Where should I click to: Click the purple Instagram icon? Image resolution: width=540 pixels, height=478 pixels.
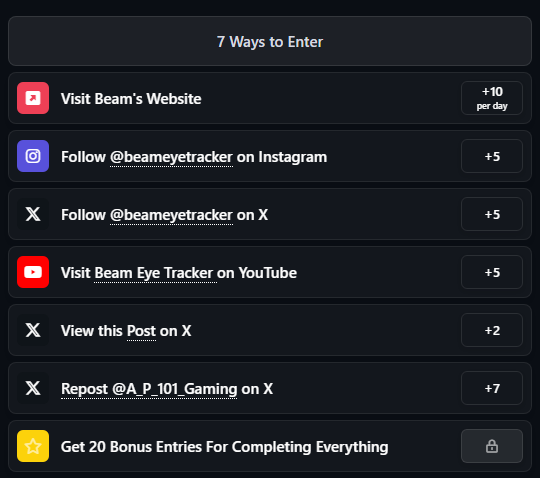[x=33, y=156]
